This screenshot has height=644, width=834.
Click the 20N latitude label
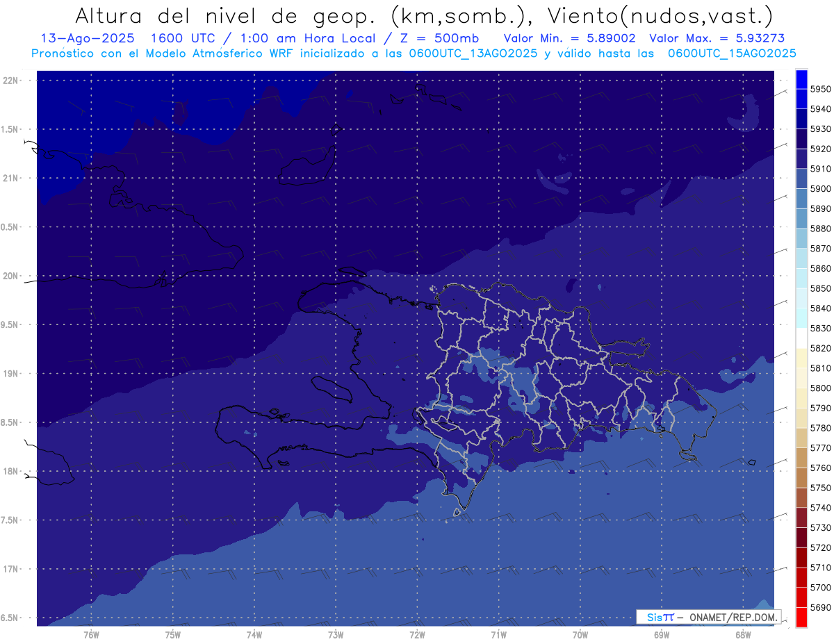tap(10, 276)
